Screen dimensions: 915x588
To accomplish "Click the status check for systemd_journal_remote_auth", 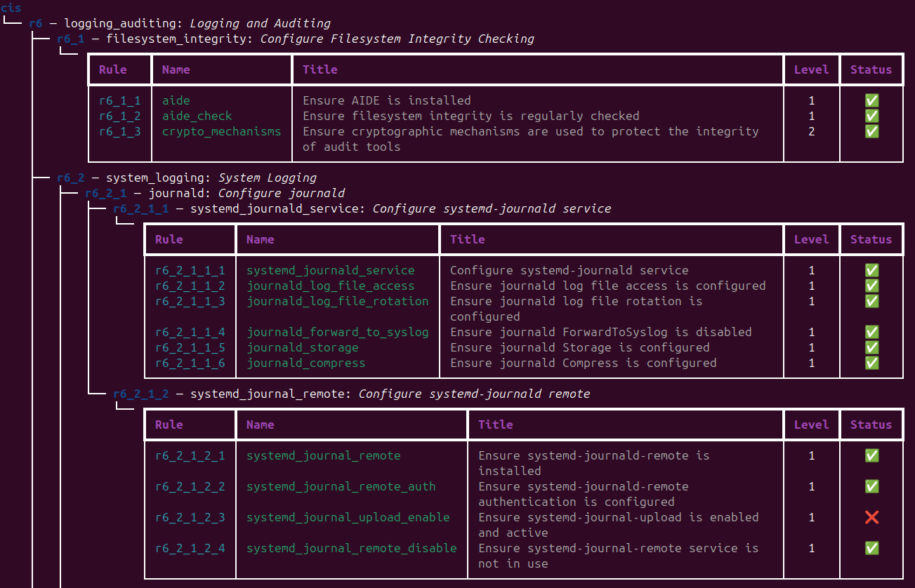I will coord(871,486).
